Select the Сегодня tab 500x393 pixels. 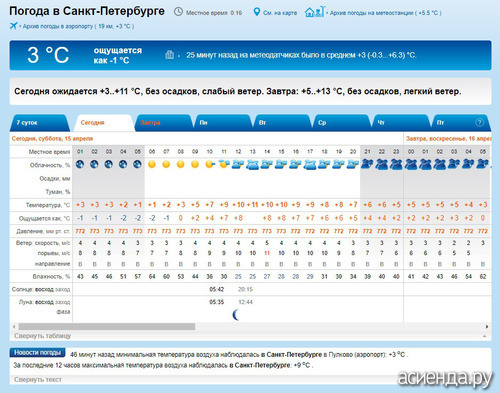click(x=104, y=123)
